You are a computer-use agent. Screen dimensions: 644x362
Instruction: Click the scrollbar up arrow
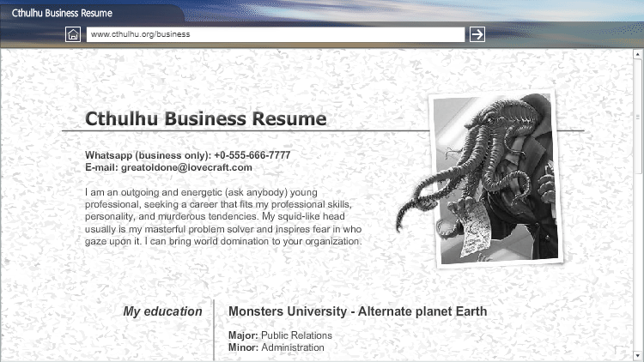[x=638, y=54]
